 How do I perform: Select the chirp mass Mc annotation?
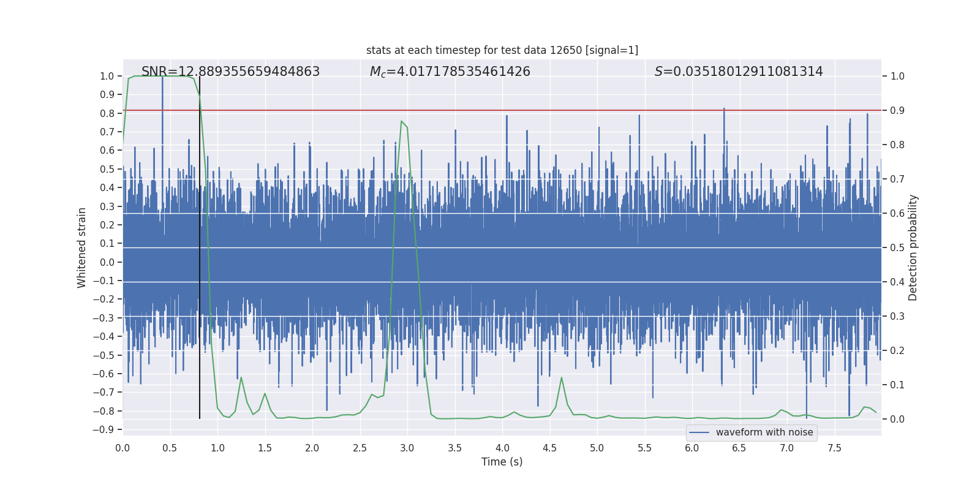[x=450, y=72]
